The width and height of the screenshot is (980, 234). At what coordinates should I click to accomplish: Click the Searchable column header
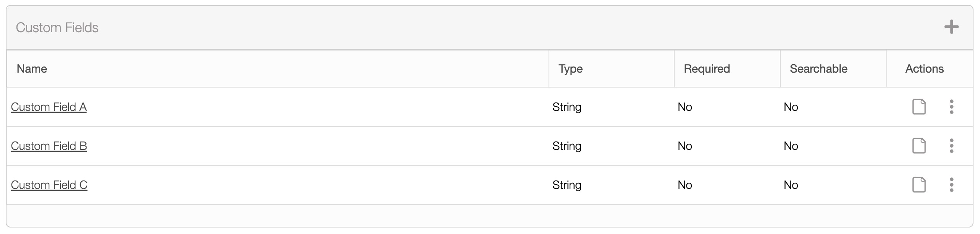(818, 69)
